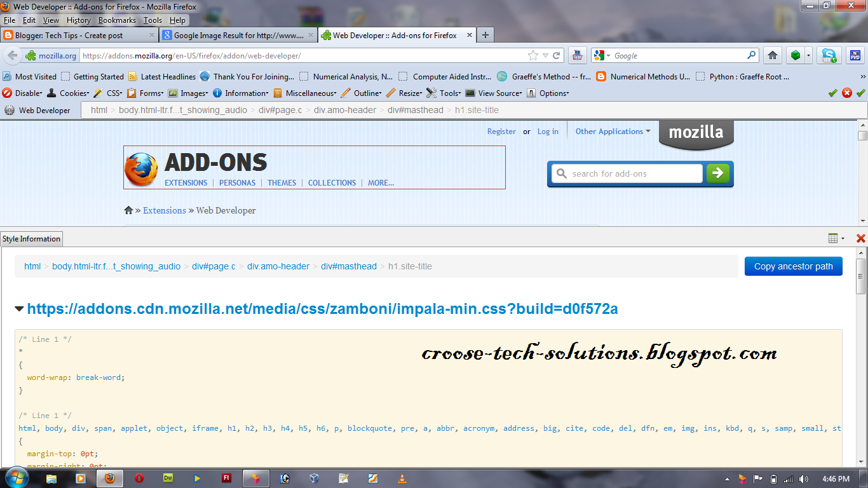
Task: Open VirtualBox from the taskbar
Action: point(314,478)
